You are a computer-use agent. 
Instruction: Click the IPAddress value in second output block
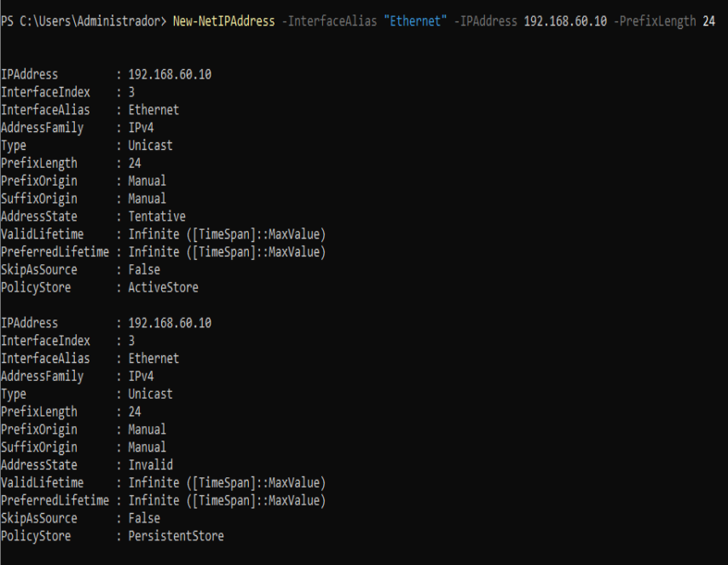pyautogui.click(x=170, y=323)
